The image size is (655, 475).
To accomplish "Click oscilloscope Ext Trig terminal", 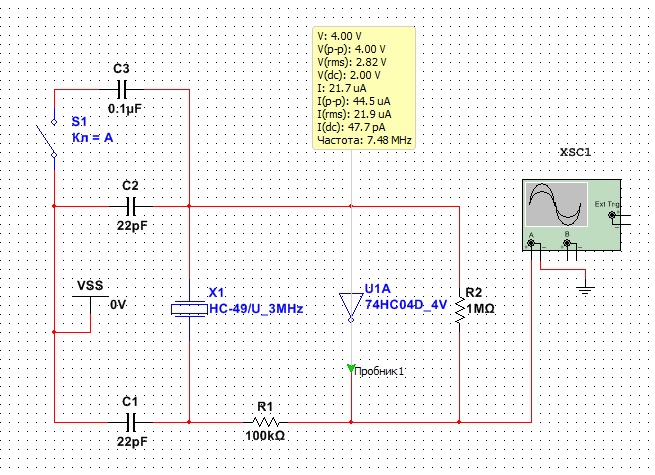I will click(x=612, y=215).
